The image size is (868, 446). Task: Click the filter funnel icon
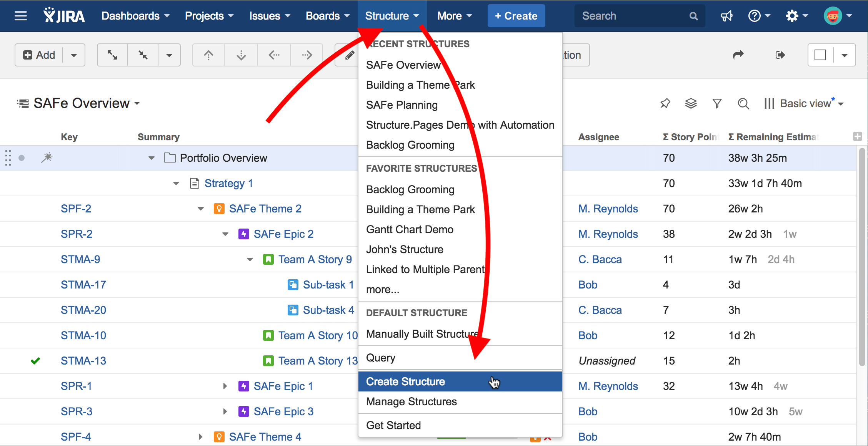tap(717, 103)
